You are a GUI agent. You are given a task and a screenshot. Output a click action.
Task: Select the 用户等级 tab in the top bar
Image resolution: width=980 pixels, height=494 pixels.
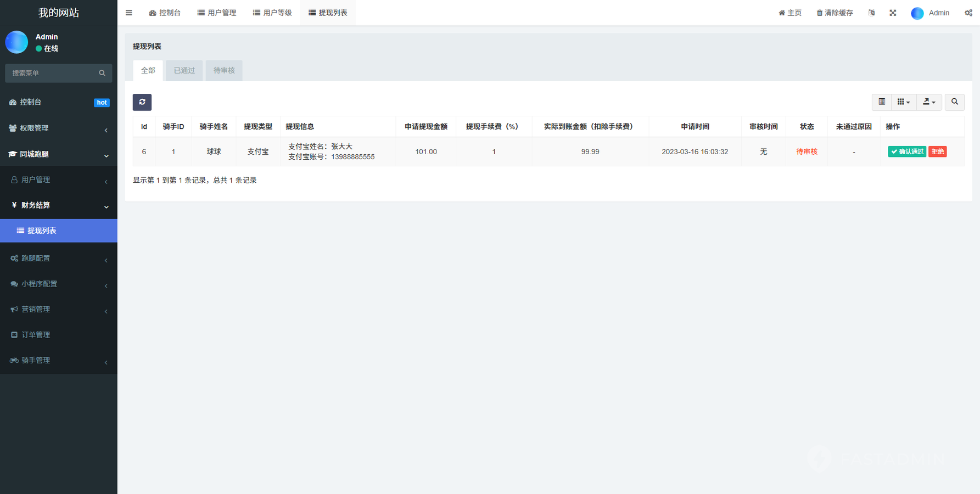[272, 13]
